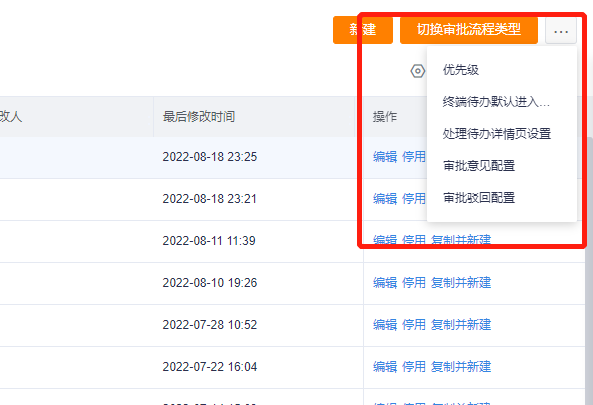
Task: Click 停用 in the 2022-07-28 10:52 row
Action: 414,324
